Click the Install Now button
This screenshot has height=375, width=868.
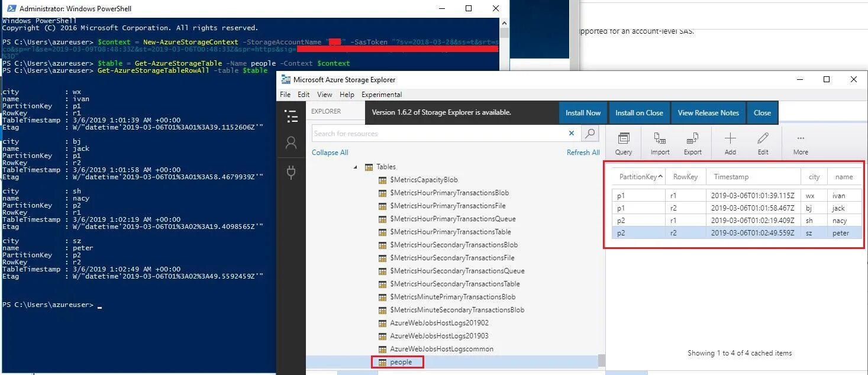[x=583, y=113]
